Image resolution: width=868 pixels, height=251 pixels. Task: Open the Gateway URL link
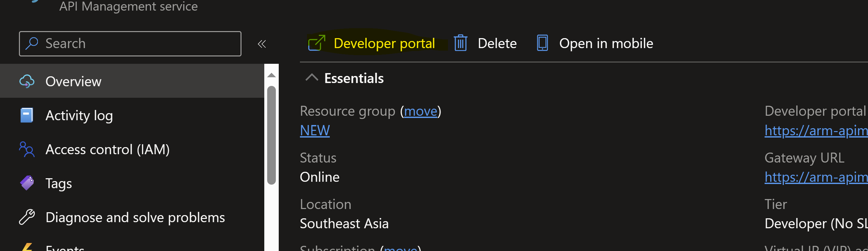tap(816, 177)
